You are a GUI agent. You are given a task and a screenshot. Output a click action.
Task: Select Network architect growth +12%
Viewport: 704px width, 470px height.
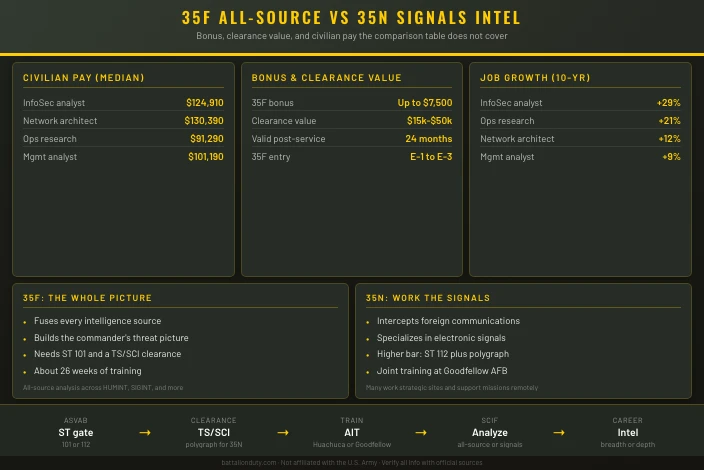click(x=669, y=139)
